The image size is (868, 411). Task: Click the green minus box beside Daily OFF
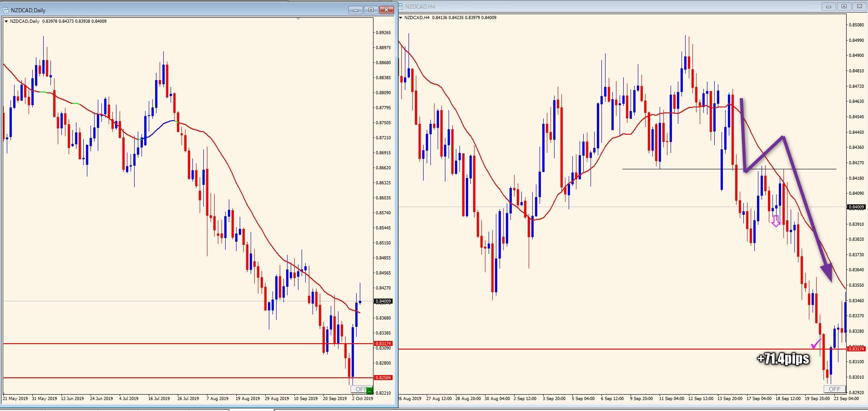tap(369, 391)
